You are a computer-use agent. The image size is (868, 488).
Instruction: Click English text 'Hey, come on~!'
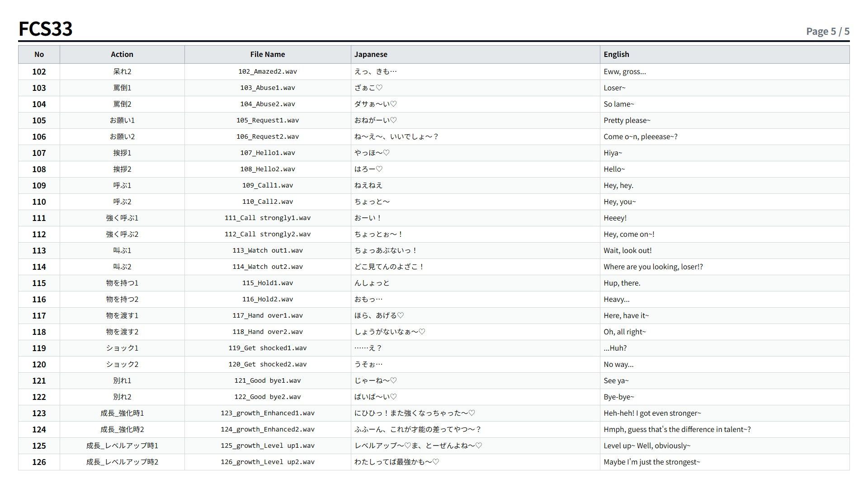click(629, 234)
